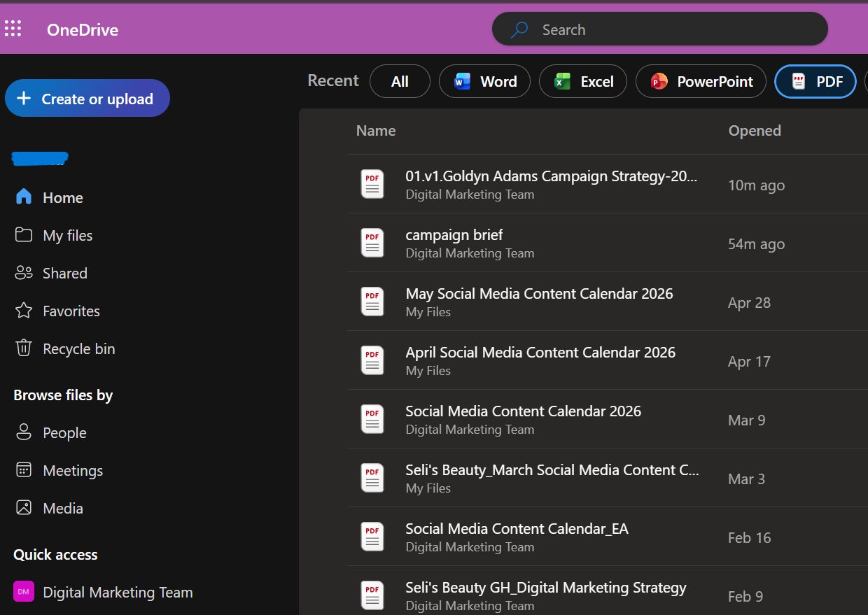Click the My files folder icon
The height and width of the screenshot is (615, 868).
(x=24, y=235)
